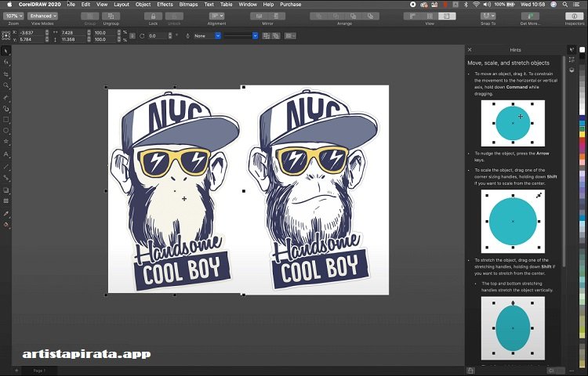Select the Crop tool
588x376 pixels.
pyautogui.click(x=5, y=74)
